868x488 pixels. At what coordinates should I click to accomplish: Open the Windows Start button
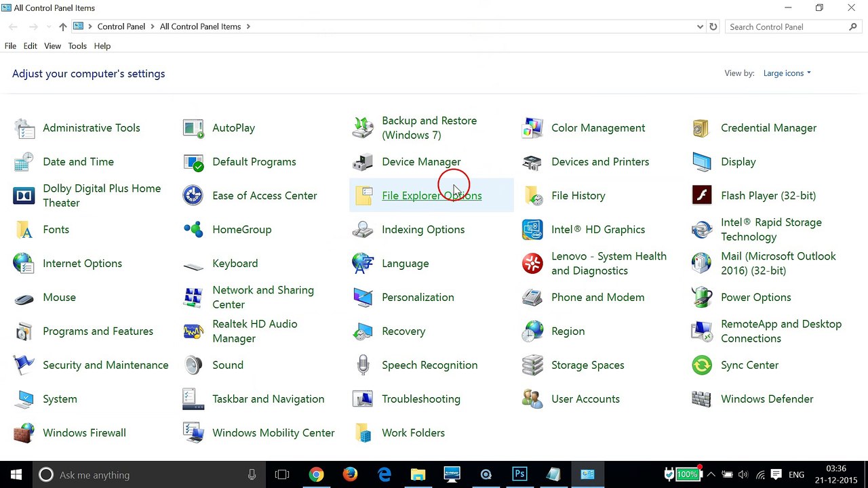point(16,474)
